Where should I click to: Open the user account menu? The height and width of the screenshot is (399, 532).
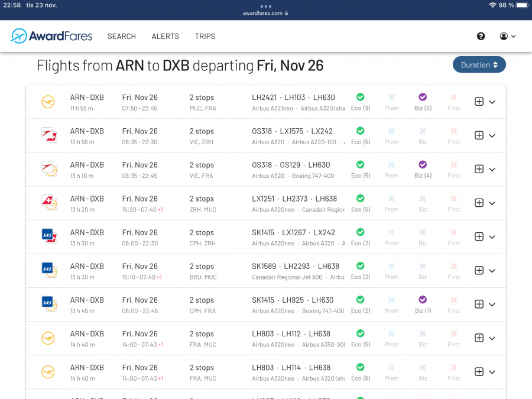click(507, 36)
